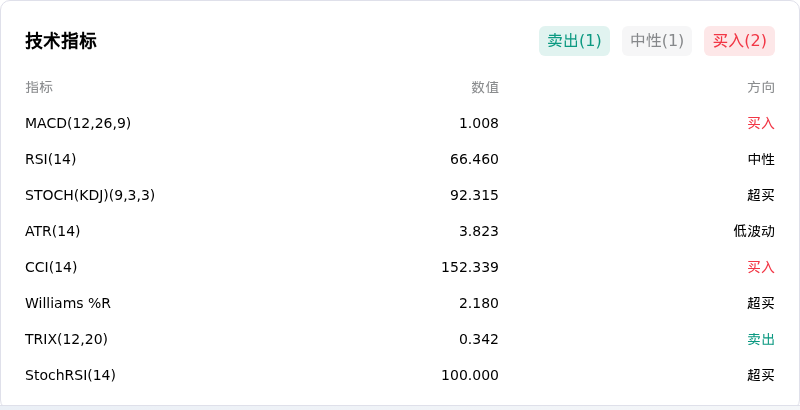Click the 指标 column header
800x410 pixels.
pos(39,87)
